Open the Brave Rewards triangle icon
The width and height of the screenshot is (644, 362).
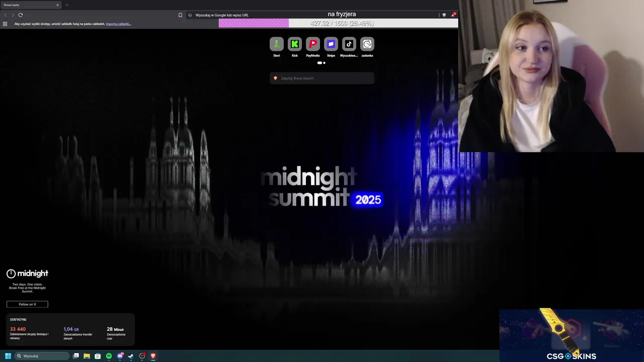(453, 15)
